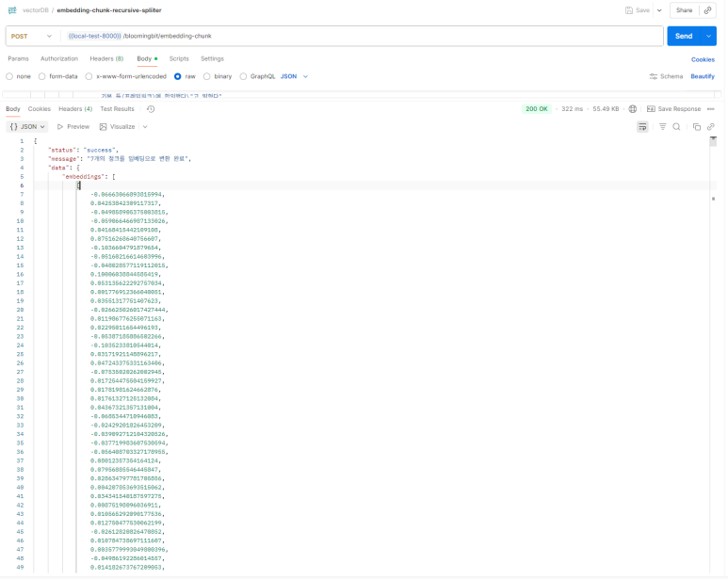Select the none body type radio
Viewport: 728px width, 579px height.
point(9,76)
